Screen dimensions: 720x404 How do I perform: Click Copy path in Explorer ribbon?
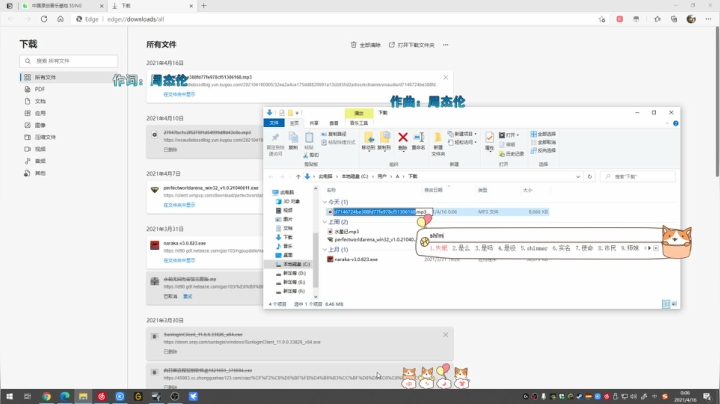coord(334,134)
